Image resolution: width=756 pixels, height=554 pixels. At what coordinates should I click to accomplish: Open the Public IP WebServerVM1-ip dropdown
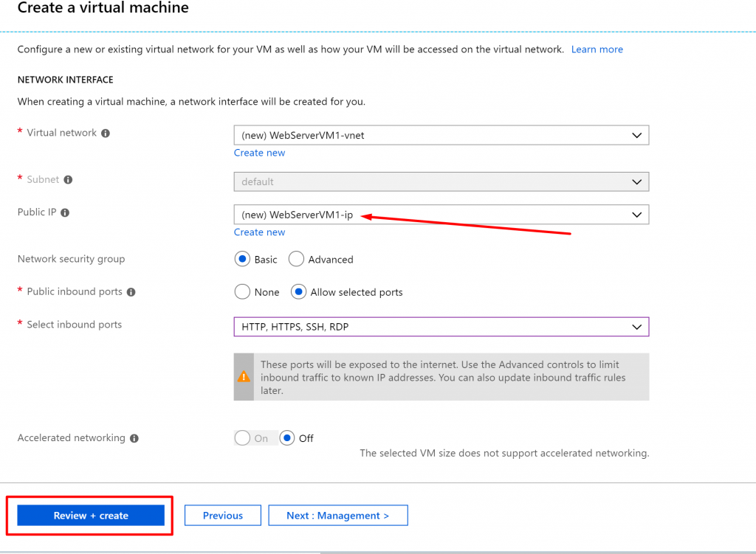(441, 215)
